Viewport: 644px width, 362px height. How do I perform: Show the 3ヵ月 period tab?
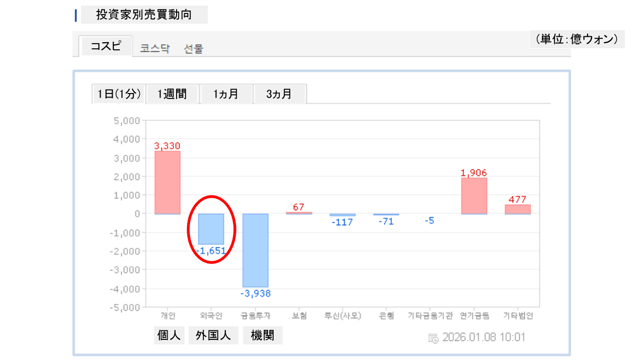tap(279, 94)
